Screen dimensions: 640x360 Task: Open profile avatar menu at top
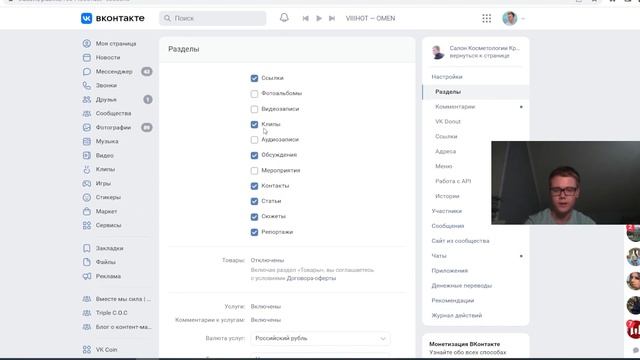click(x=510, y=18)
